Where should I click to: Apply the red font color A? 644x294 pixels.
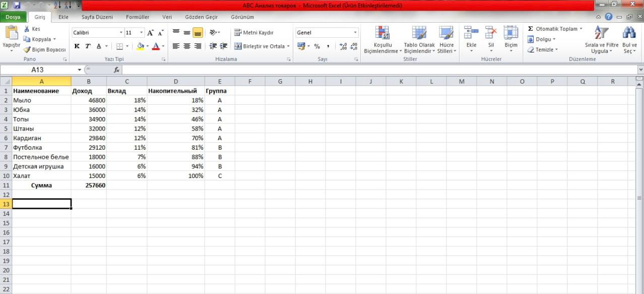pyautogui.click(x=156, y=46)
